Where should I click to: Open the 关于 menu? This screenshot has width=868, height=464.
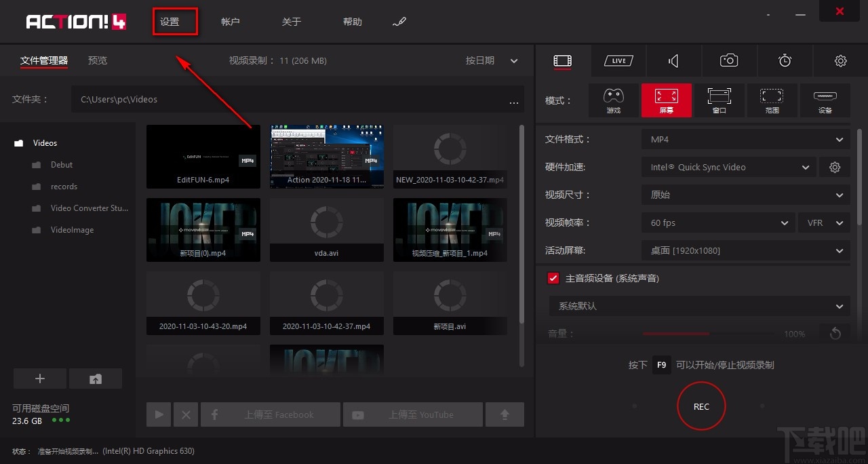[x=292, y=22]
